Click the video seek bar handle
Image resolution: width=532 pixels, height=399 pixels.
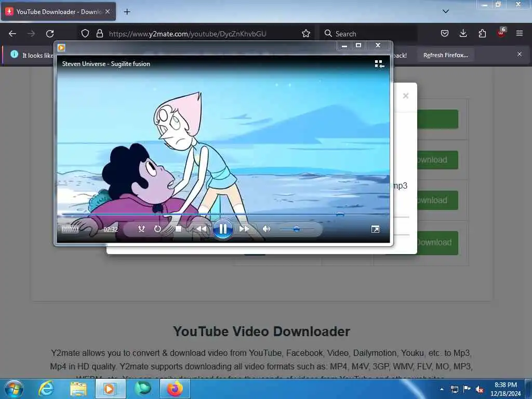340,215
